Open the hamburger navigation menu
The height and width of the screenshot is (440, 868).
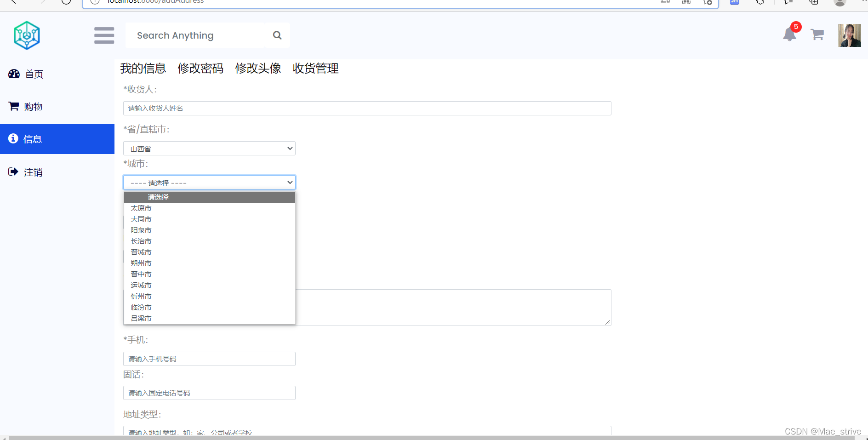104,35
